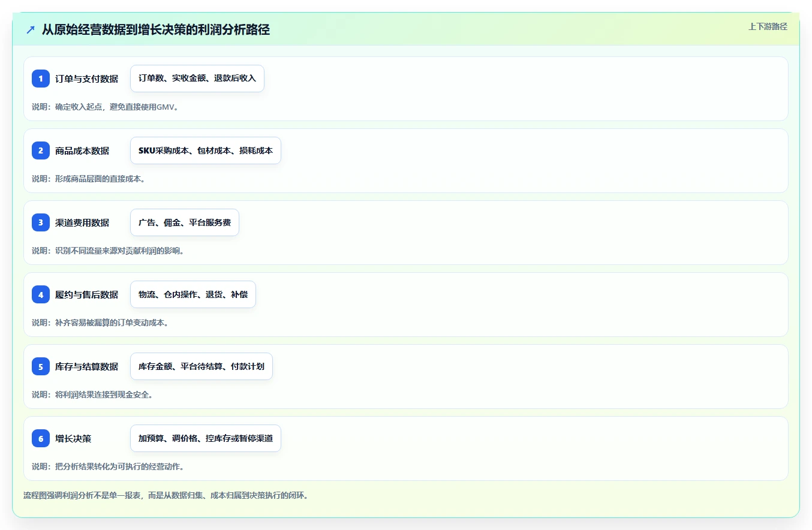Click the 履约与售后数据 step label

pos(86,294)
